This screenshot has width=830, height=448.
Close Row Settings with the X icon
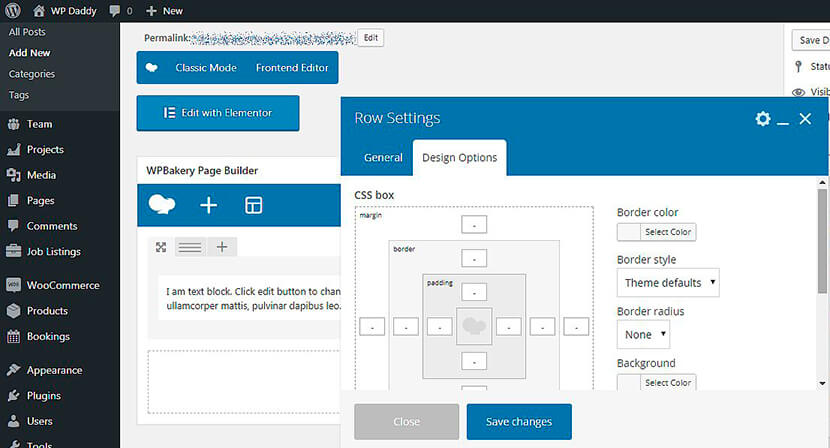click(x=805, y=119)
